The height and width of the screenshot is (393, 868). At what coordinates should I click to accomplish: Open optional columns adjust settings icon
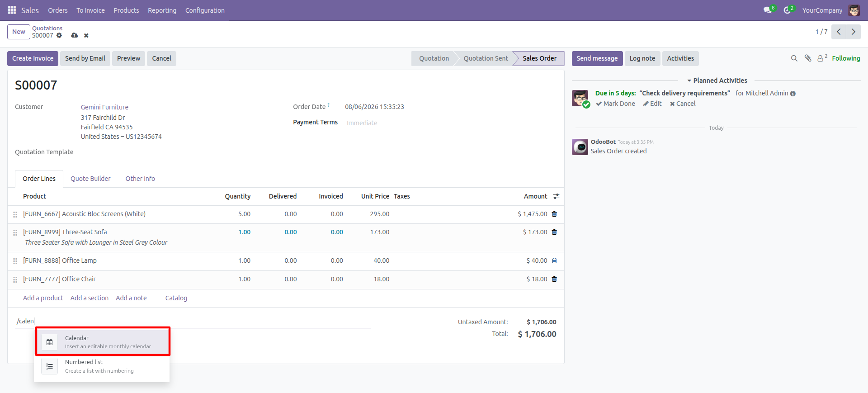click(x=556, y=196)
